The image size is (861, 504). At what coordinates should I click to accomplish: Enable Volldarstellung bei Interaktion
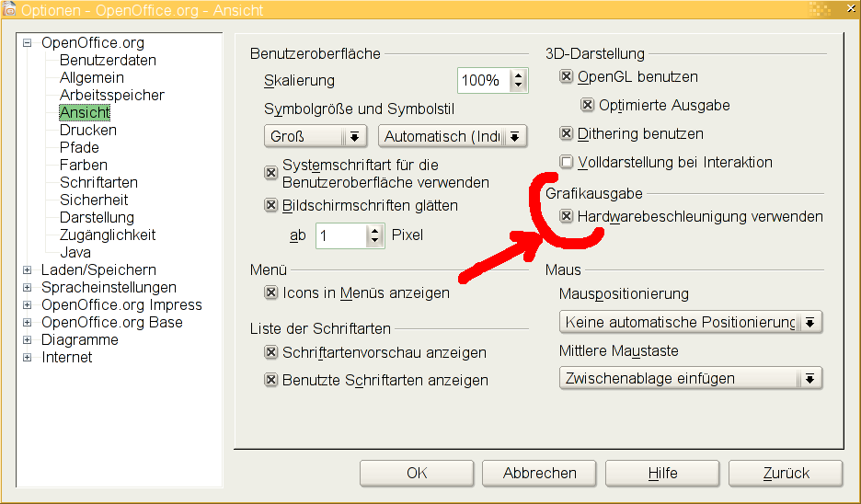click(567, 163)
